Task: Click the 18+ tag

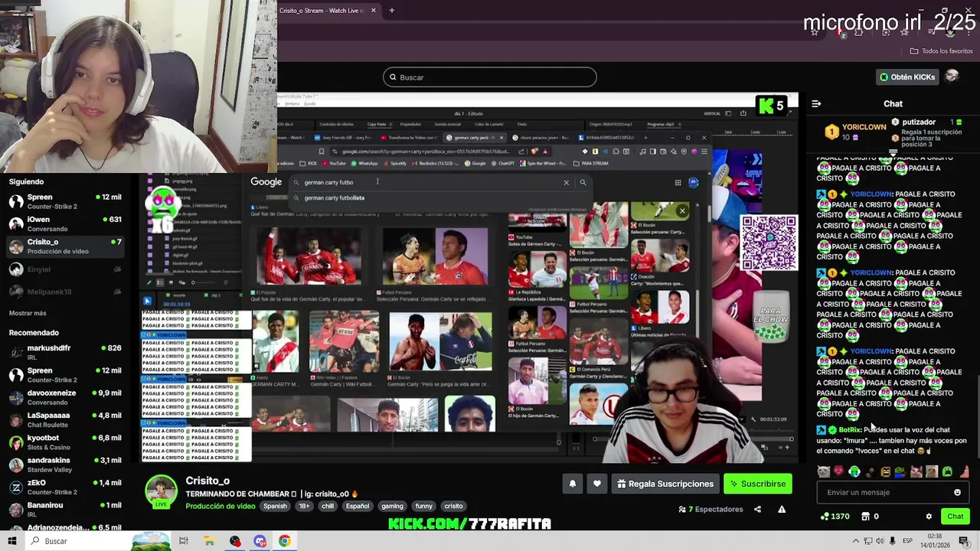Action: coord(305,506)
